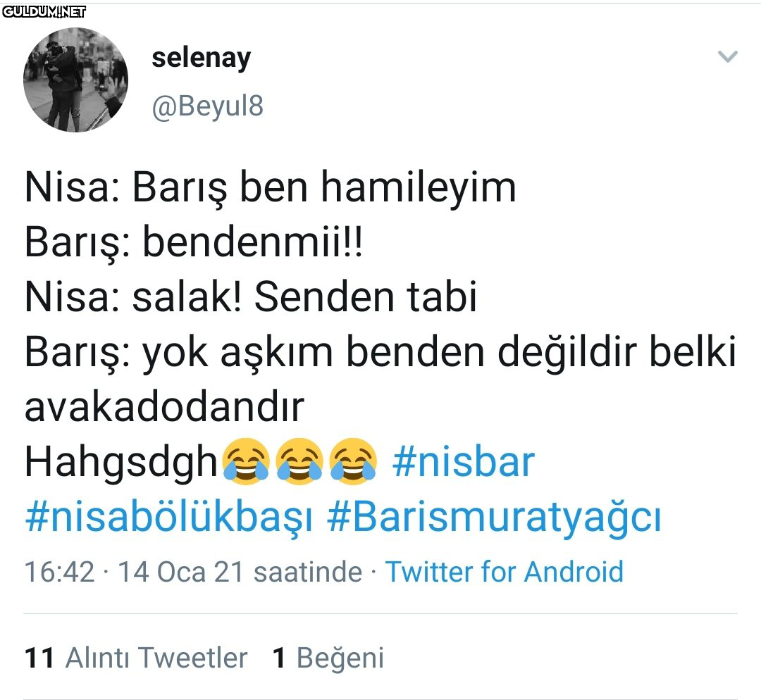Viewport: 761px width, 700px height.
Task: Open the #nisabölükbaşı hashtag
Action: click(x=169, y=518)
